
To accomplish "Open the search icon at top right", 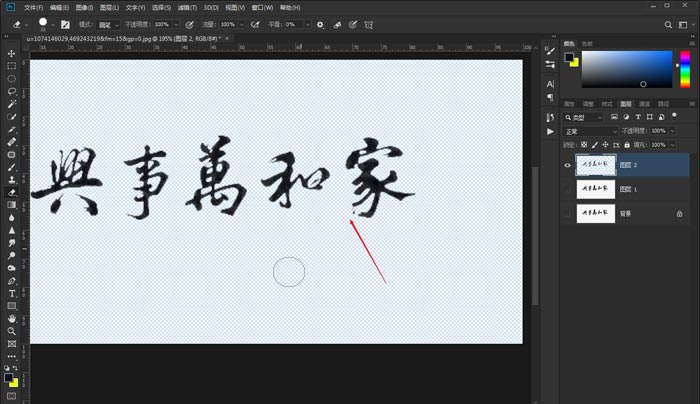I will (x=668, y=25).
